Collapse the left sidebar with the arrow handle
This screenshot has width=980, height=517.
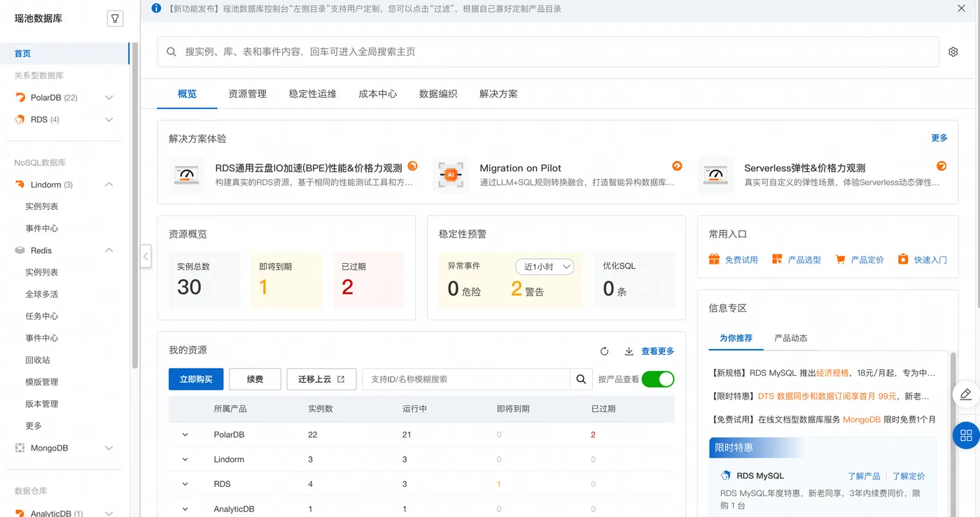(x=146, y=256)
